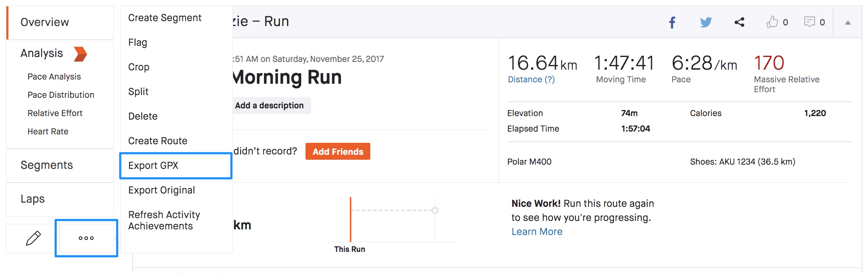Select Export GPX from the menu
This screenshot has width=868, height=273.
pyautogui.click(x=153, y=166)
